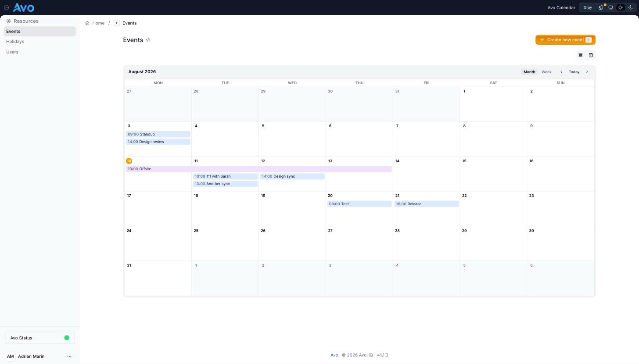Open the Adrian Marin user menu dots

(x=69, y=357)
